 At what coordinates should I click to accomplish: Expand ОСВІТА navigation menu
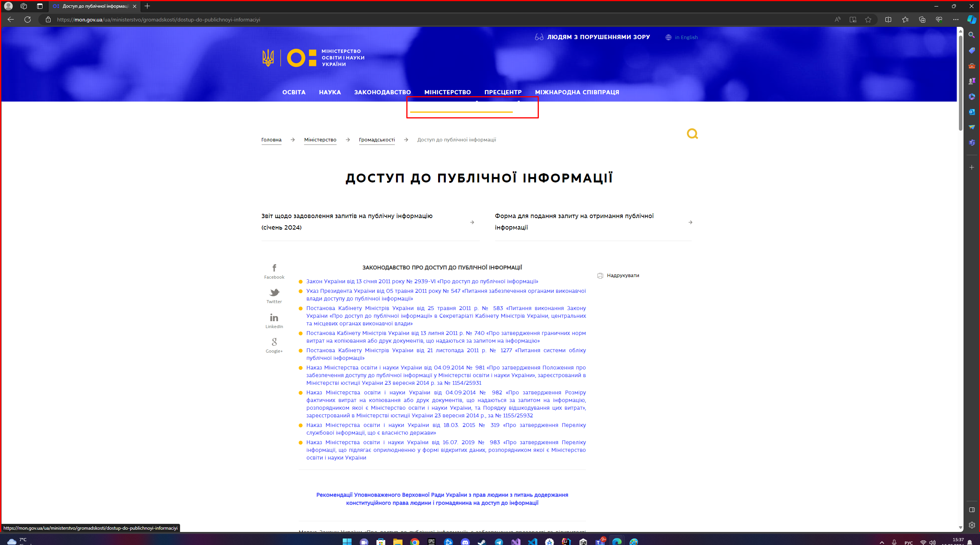[x=294, y=92]
